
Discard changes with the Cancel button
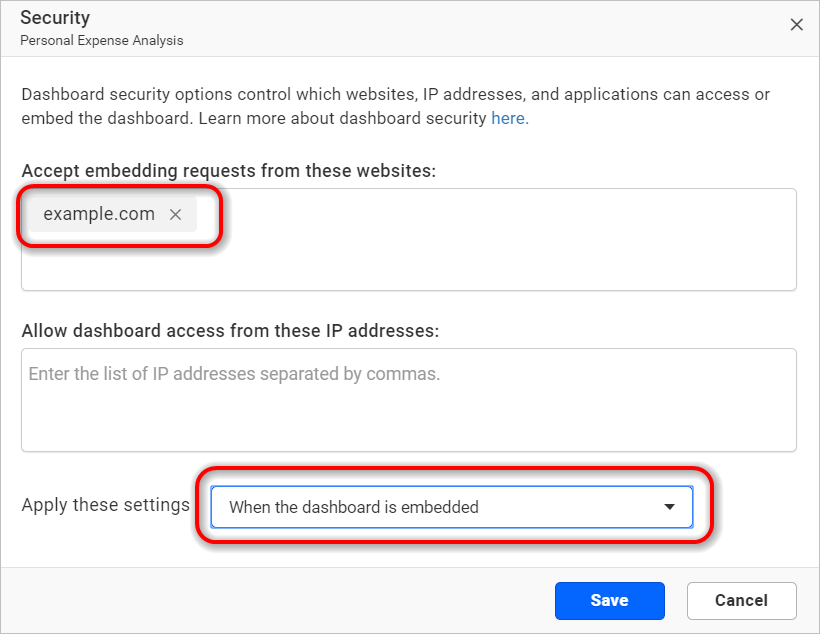pyautogui.click(x=741, y=600)
